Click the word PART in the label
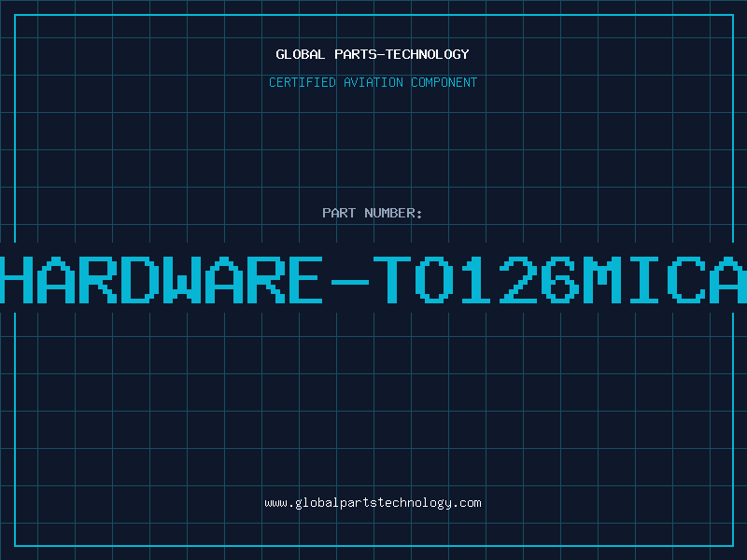 tap(339, 213)
